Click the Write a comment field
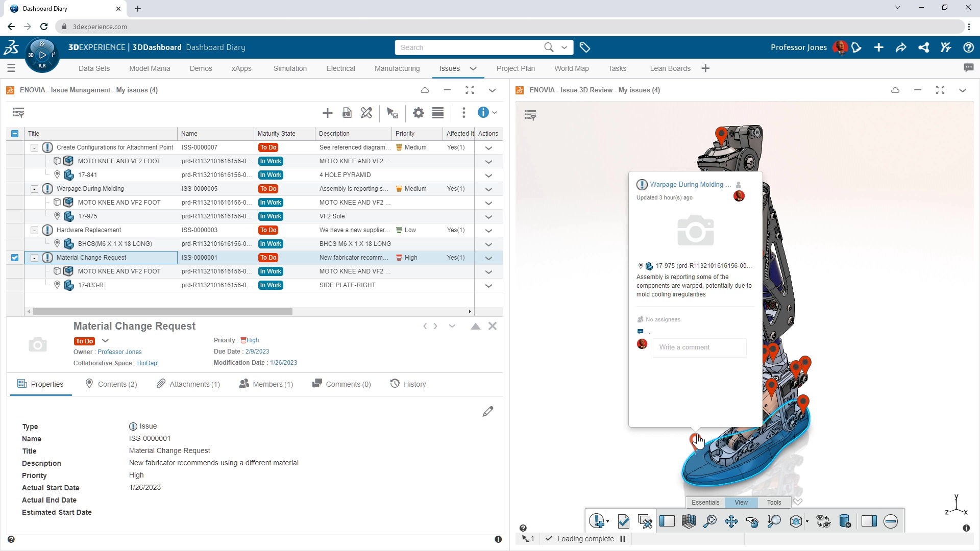This screenshot has width=980, height=551. pyautogui.click(x=699, y=347)
